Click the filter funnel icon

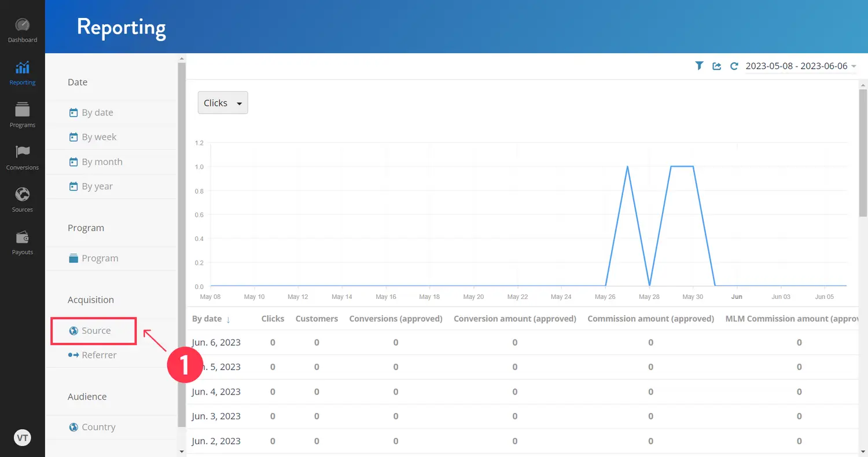tap(699, 66)
